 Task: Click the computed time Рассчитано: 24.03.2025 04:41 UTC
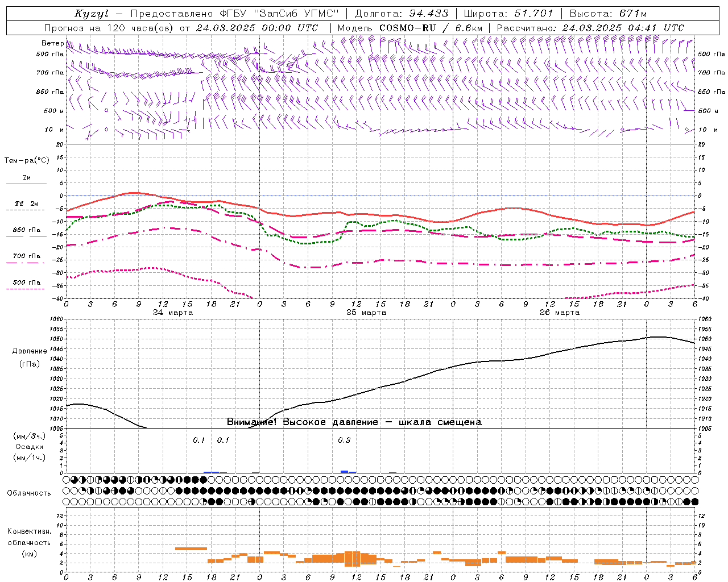[590, 28]
